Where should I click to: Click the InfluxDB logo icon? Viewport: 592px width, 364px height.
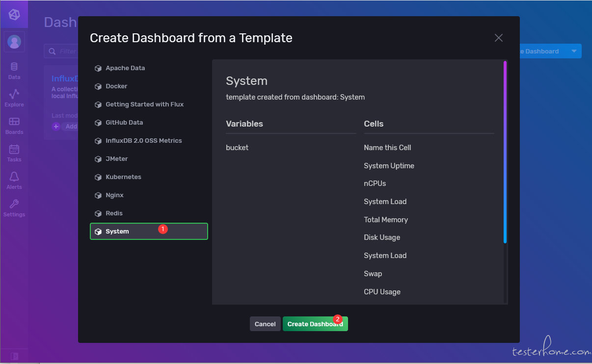click(x=14, y=14)
